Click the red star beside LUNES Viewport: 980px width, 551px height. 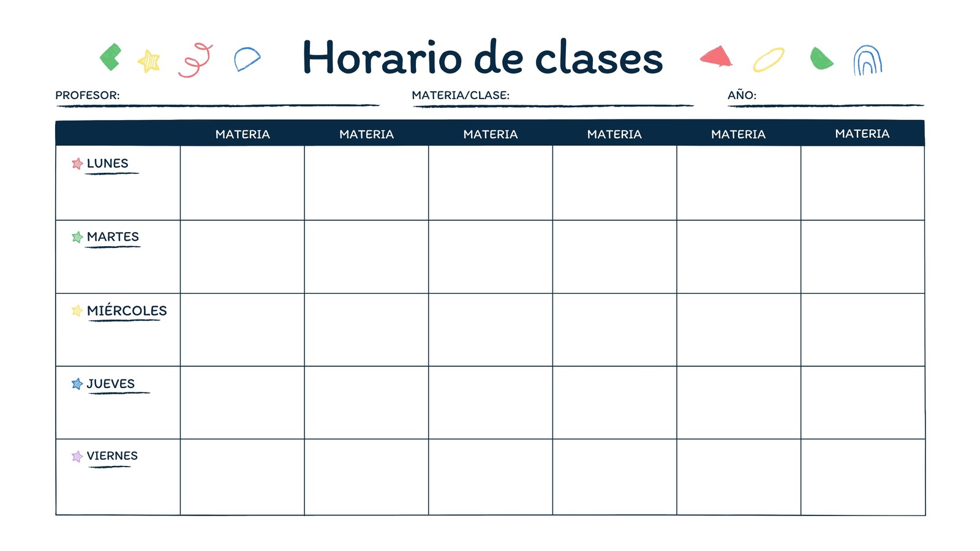(x=77, y=163)
